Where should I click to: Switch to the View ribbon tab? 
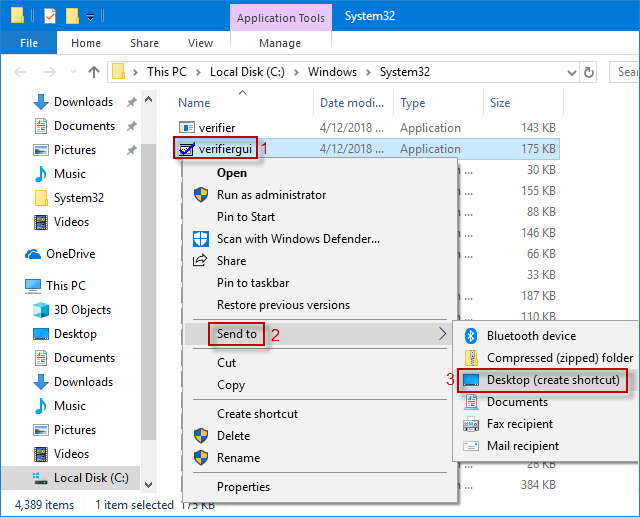point(200,43)
